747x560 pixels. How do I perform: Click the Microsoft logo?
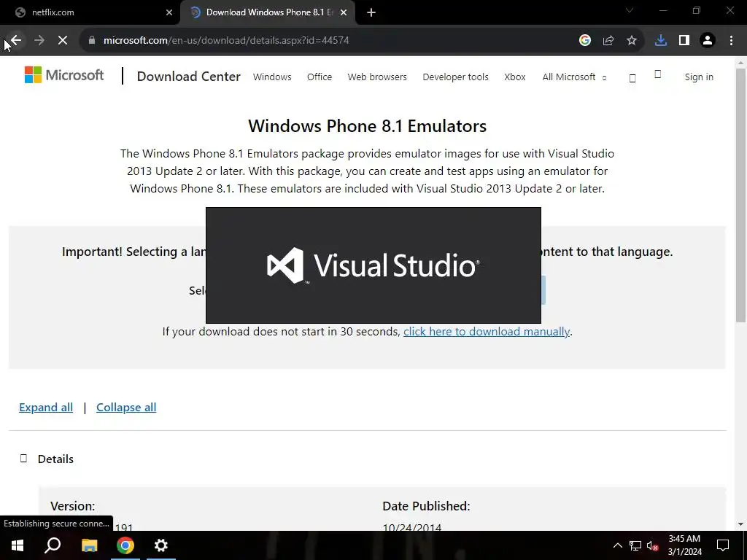click(x=64, y=75)
